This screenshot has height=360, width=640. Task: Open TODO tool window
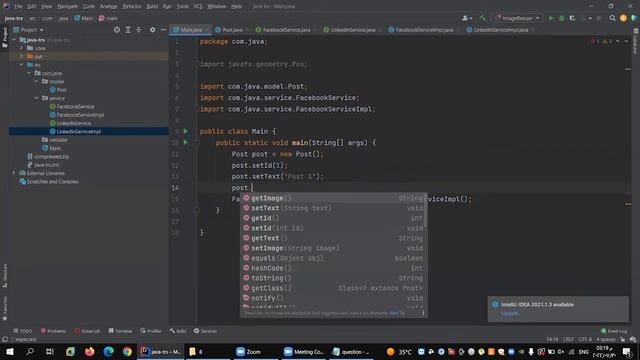23,331
